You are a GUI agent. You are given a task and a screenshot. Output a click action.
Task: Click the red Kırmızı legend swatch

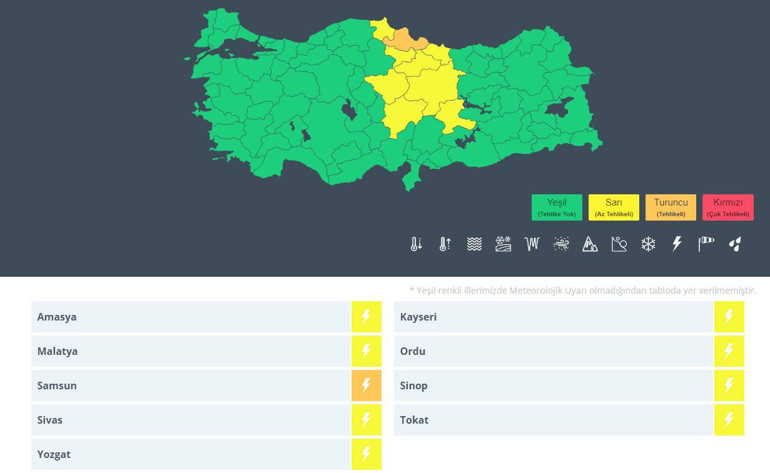pyautogui.click(x=728, y=207)
